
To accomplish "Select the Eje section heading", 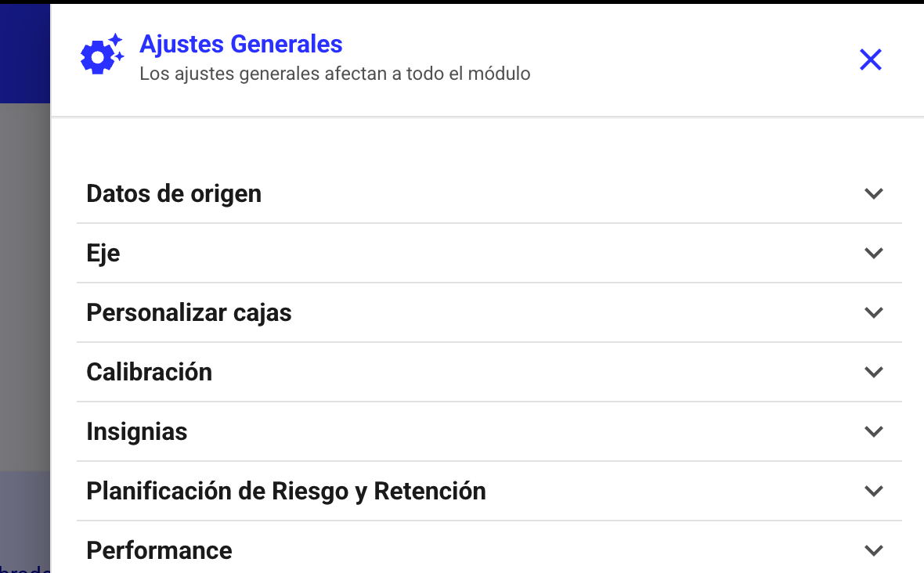I will point(103,253).
